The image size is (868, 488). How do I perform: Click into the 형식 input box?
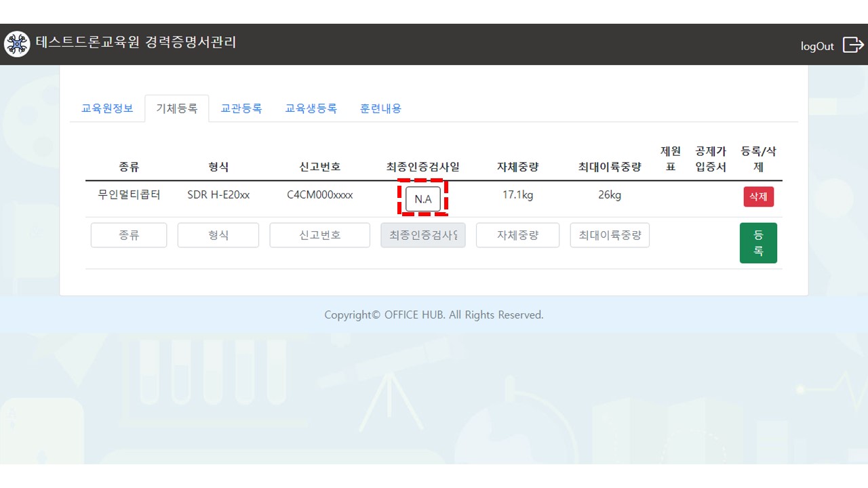(218, 235)
